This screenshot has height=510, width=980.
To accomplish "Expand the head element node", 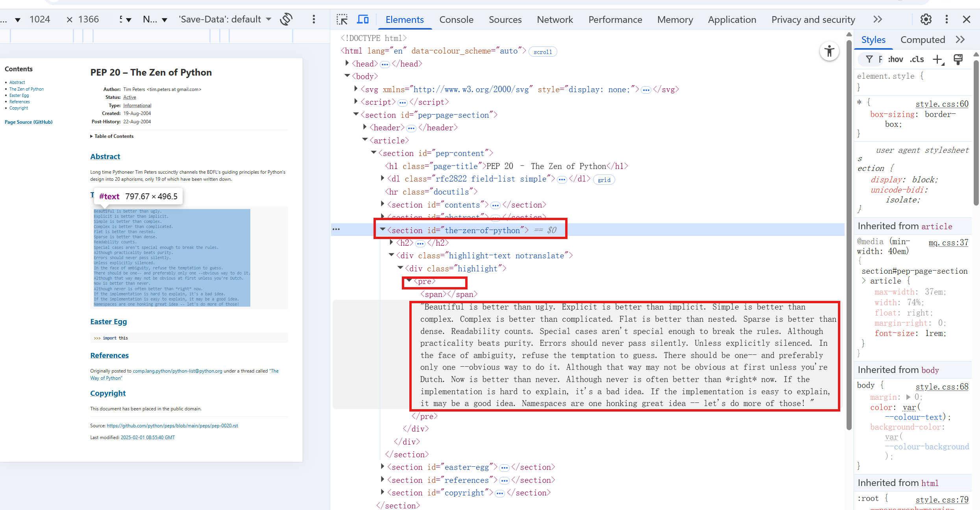I will [347, 63].
